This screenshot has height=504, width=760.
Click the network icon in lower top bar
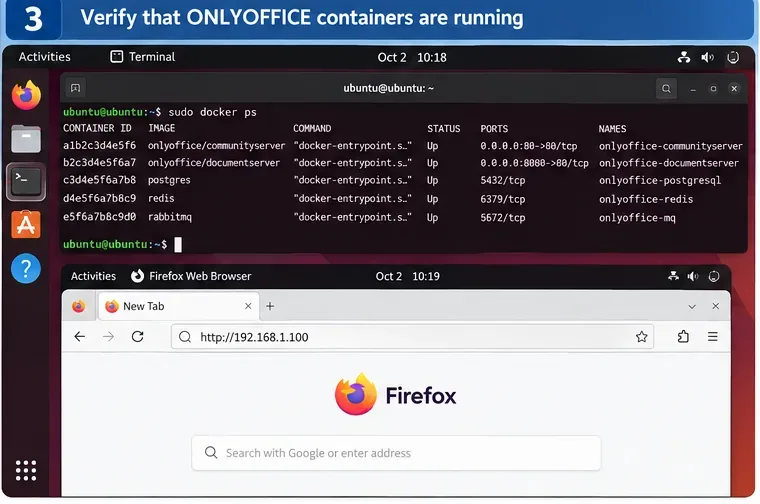coord(673,276)
